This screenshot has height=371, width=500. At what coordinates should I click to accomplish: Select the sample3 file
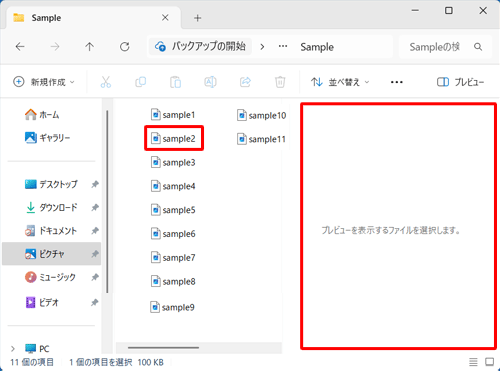coord(173,162)
